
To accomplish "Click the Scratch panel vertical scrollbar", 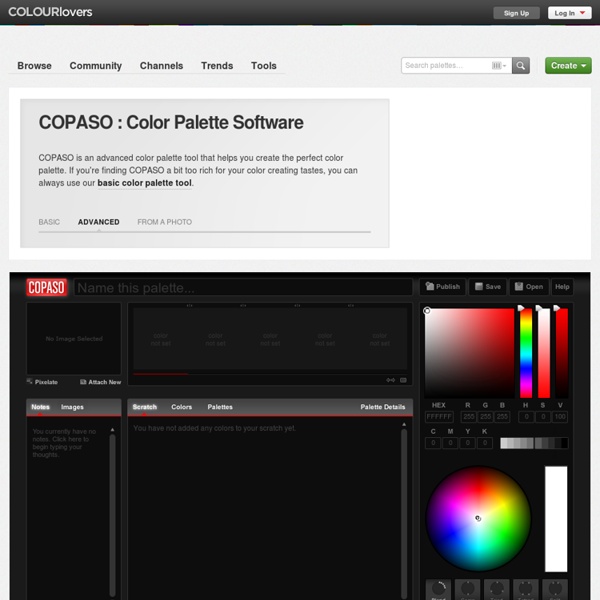I will 404,513.
